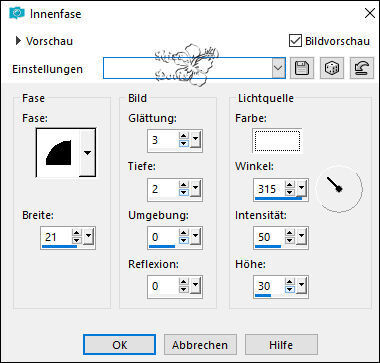
Task: Click the randomize parameters dice icon
Action: click(x=332, y=68)
